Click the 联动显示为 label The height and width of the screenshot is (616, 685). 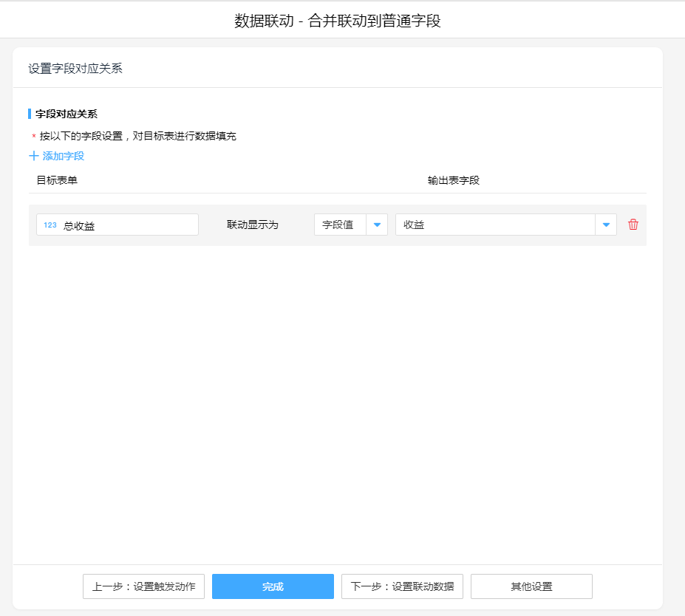[252, 225]
